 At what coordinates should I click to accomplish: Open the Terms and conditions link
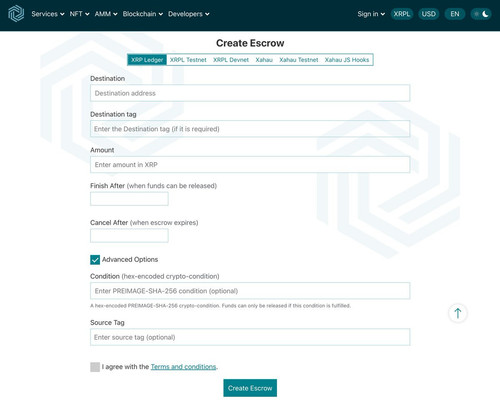click(x=183, y=367)
